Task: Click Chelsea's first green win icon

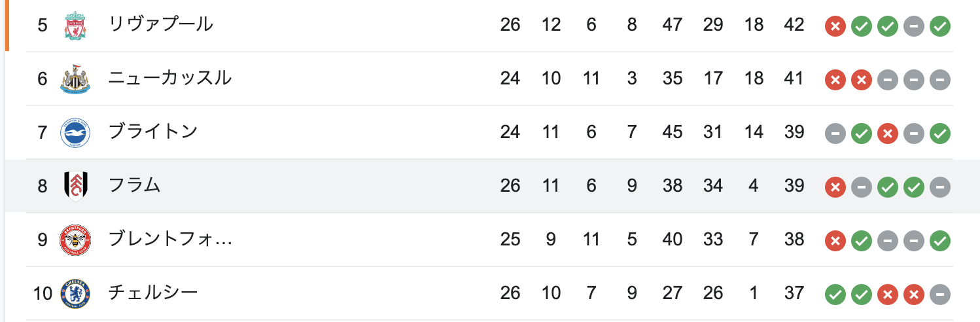Action: [x=835, y=295]
